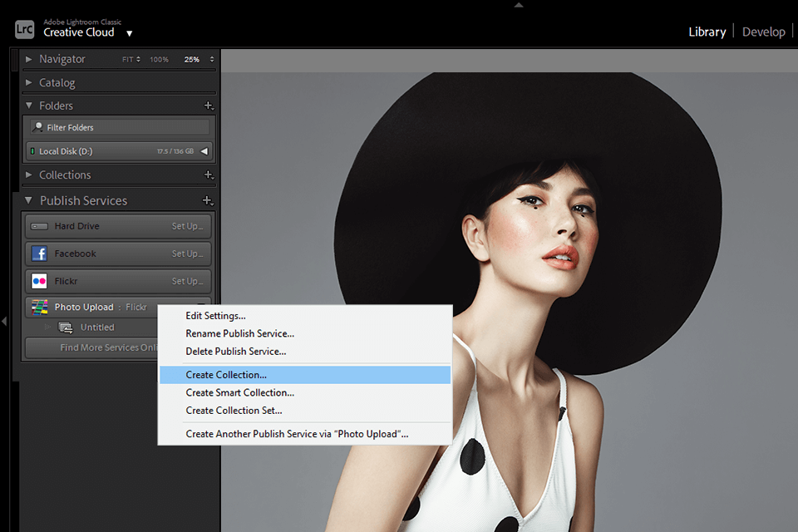This screenshot has height=532, width=798.
Task: Select the Local Disk (D:) volume
Action: [120, 151]
